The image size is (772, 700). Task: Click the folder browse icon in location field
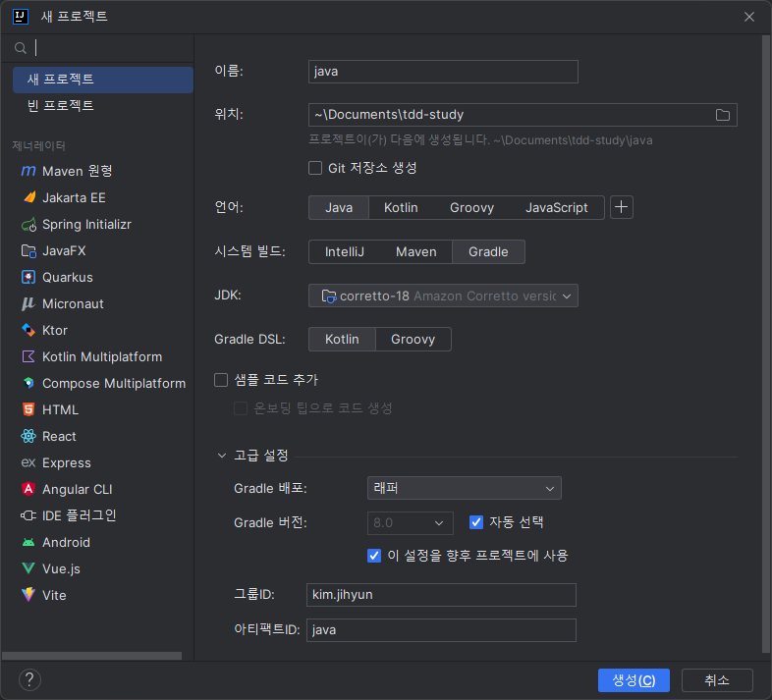(x=722, y=115)
